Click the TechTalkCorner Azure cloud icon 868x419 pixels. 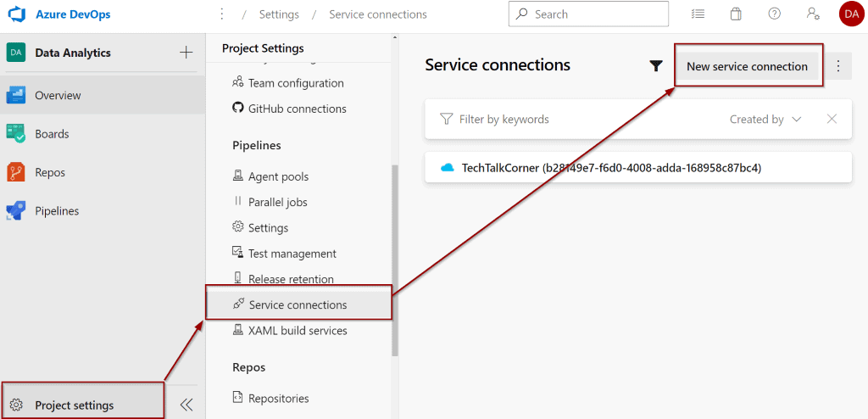click(448, 167)
